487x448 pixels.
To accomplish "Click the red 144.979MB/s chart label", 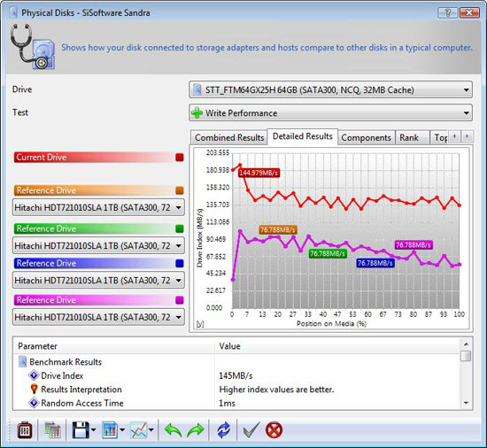I will 259,173.
